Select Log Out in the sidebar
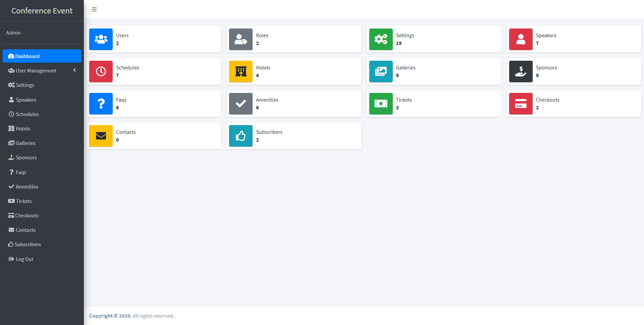 pyautogui.click(x=42, y=259)
